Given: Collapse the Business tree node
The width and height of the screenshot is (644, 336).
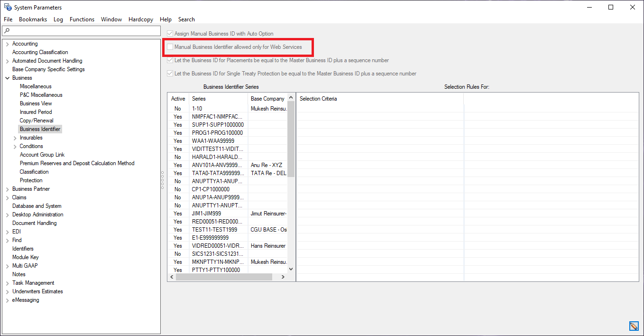Looking at the screenshot, I should 7,78.
